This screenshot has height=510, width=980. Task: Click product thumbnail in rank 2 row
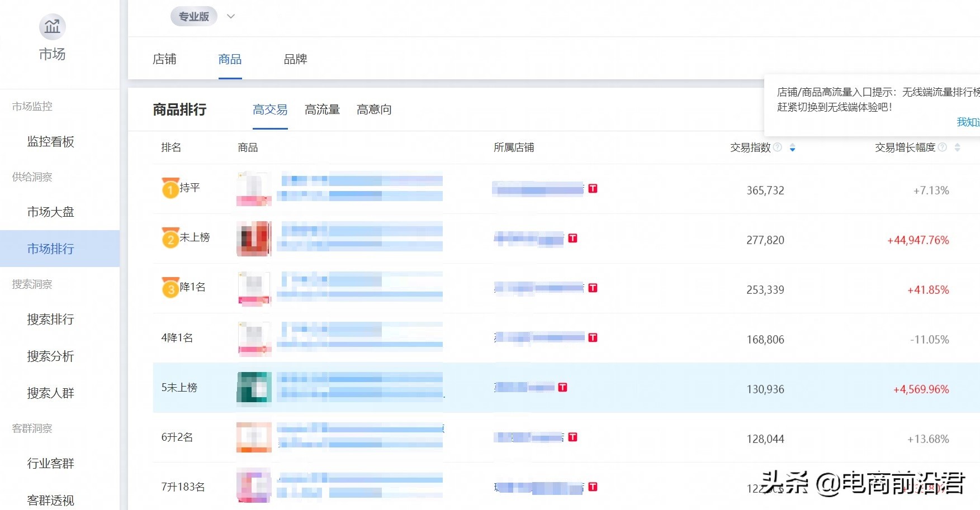254,239
